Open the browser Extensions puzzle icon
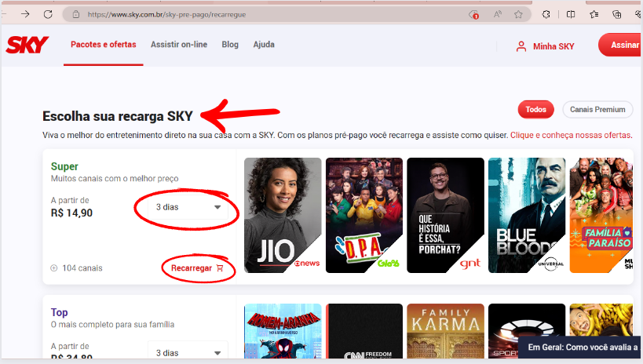Viewport: 643px width, 364px height. (546, 14)
